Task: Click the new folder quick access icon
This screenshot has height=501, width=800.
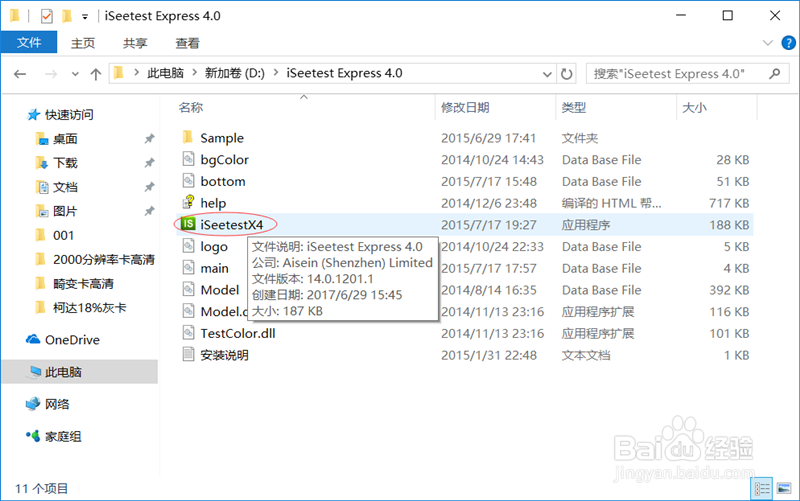Action: pos(67,16)
